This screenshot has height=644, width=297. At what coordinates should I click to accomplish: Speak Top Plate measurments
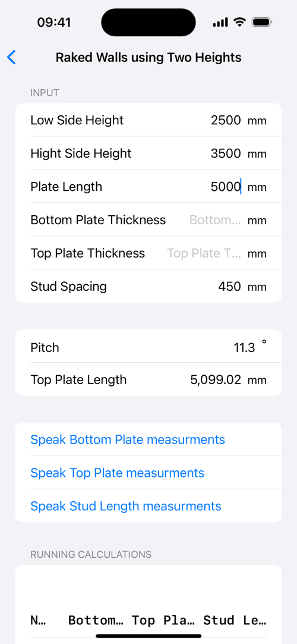pyautogui.click(x=118, y=473)
